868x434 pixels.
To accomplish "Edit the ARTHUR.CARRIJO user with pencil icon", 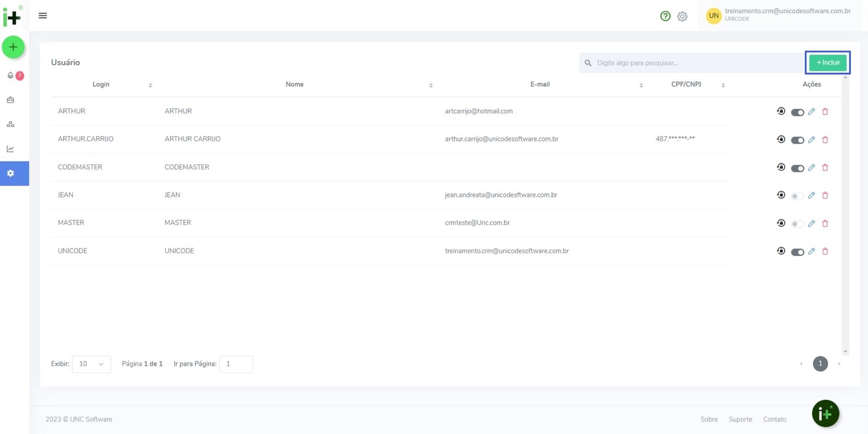I will click(811, 139).
